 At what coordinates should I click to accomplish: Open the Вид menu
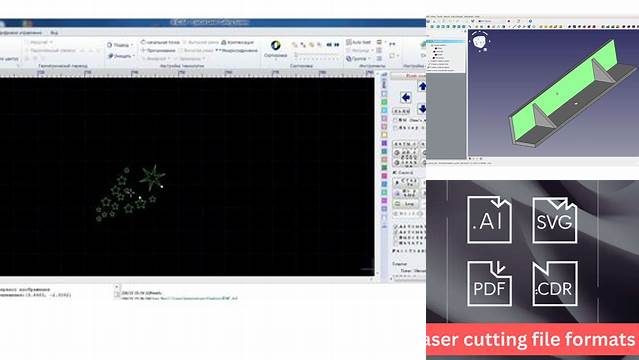click(x=54, y=32)
